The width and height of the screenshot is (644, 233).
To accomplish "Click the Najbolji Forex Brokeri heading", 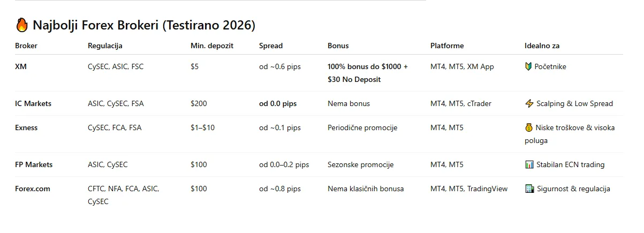I will [x=143, y=25].
